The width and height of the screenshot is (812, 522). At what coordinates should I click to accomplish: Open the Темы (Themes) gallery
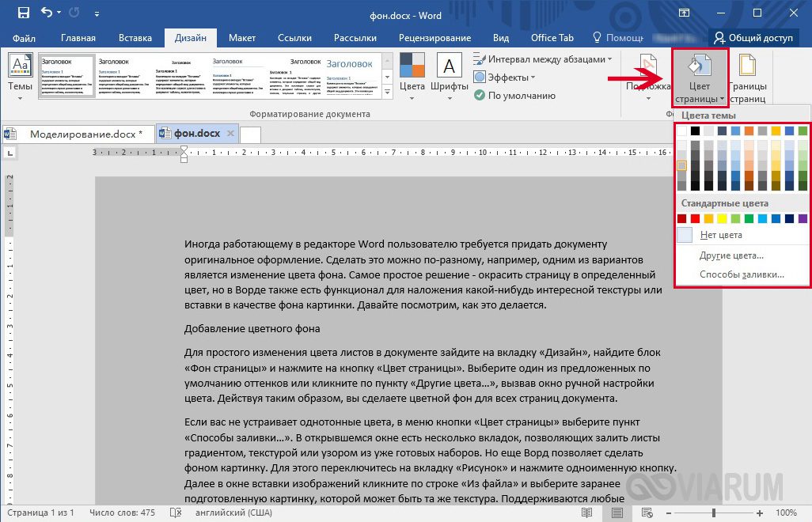click(x=21, y=77)
